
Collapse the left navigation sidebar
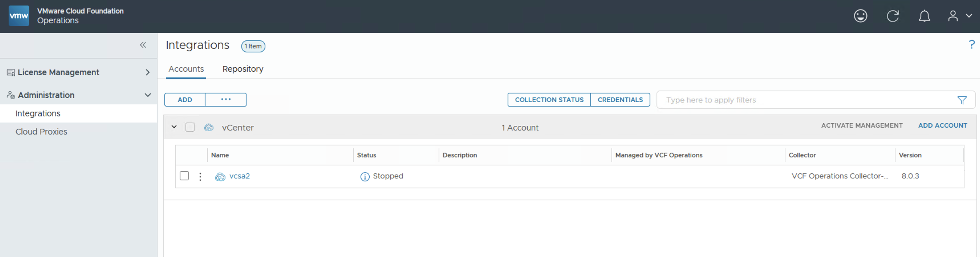point(143,45)
